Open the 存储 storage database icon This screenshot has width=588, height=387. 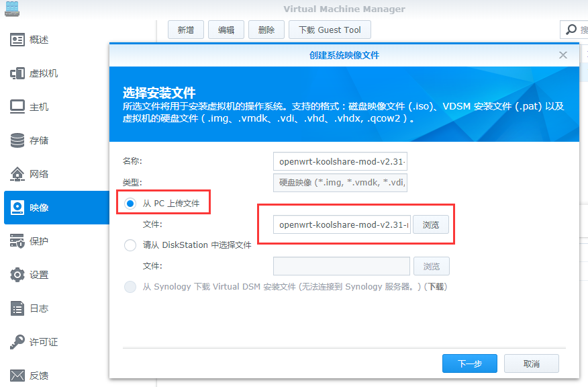17,140
